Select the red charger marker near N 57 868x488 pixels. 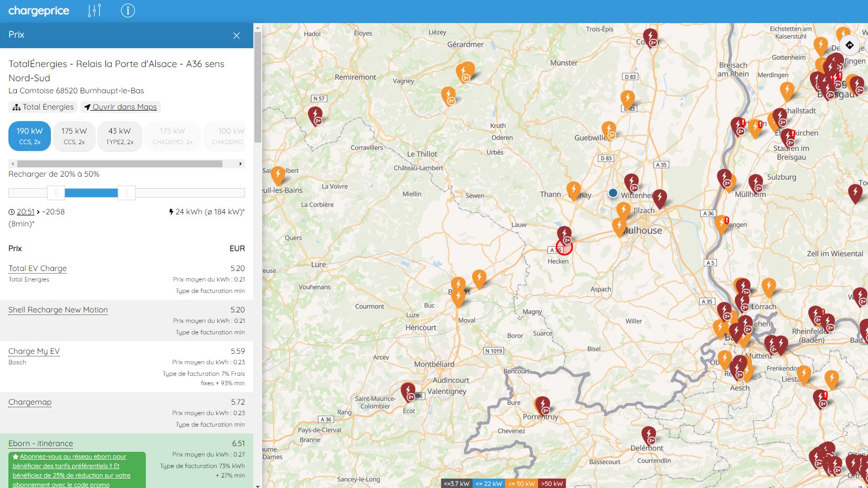tap(315, 115)
